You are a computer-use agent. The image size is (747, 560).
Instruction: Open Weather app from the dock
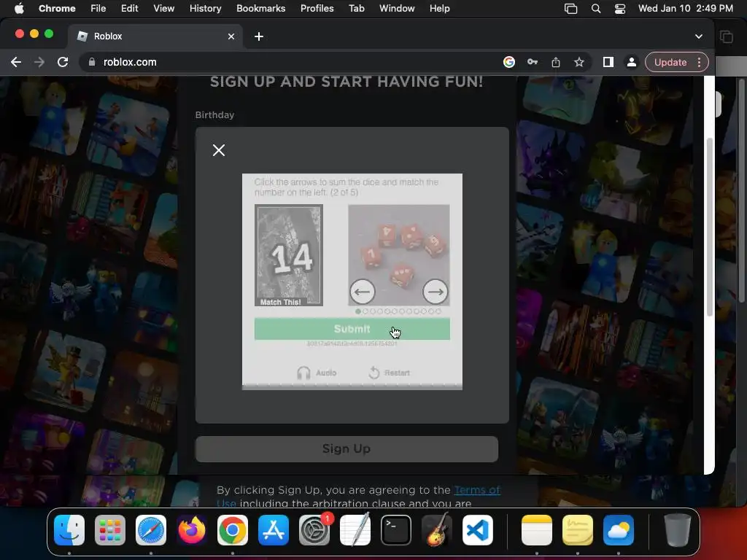619,530
